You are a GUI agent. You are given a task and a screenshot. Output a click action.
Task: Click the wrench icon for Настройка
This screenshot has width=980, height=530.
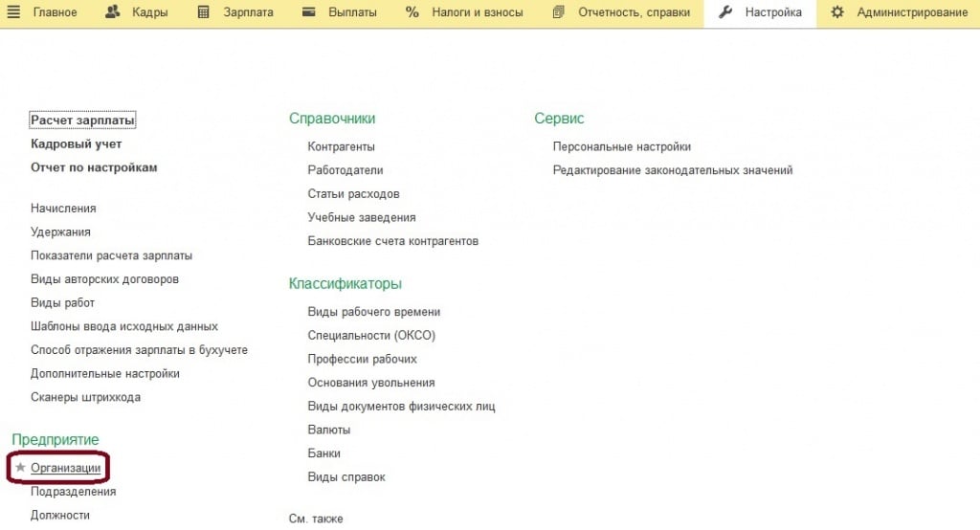(x=725, y=12)
